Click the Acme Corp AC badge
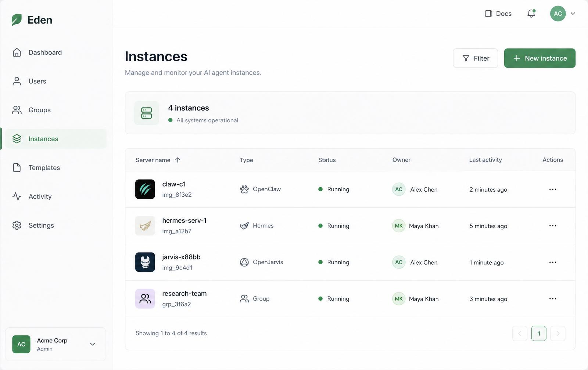Viewport: 588px width, 370px height. [x=21, y=344]
